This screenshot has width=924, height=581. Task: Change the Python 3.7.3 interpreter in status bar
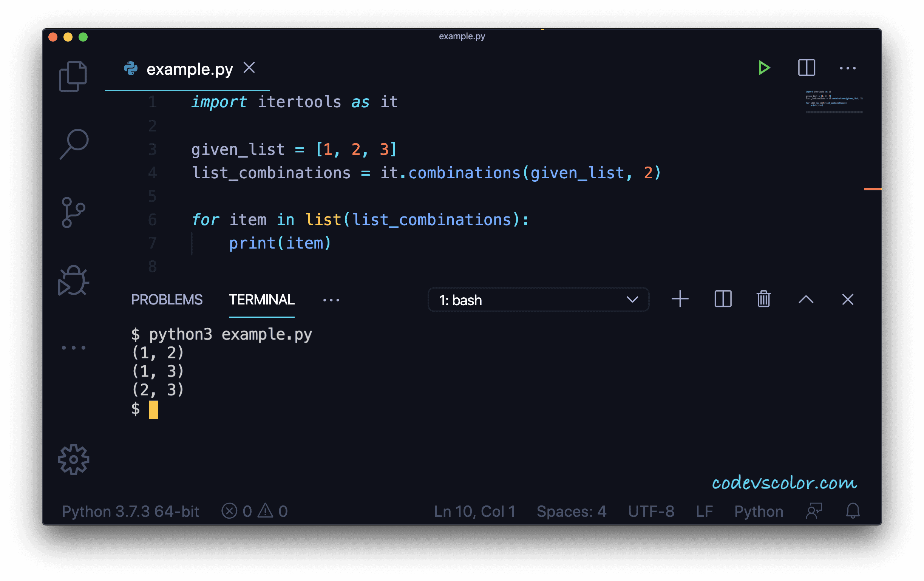coord(130,511)
